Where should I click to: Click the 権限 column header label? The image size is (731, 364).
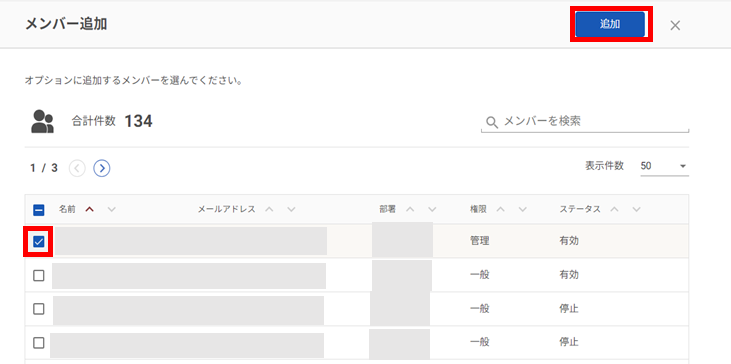coord(478,210)
